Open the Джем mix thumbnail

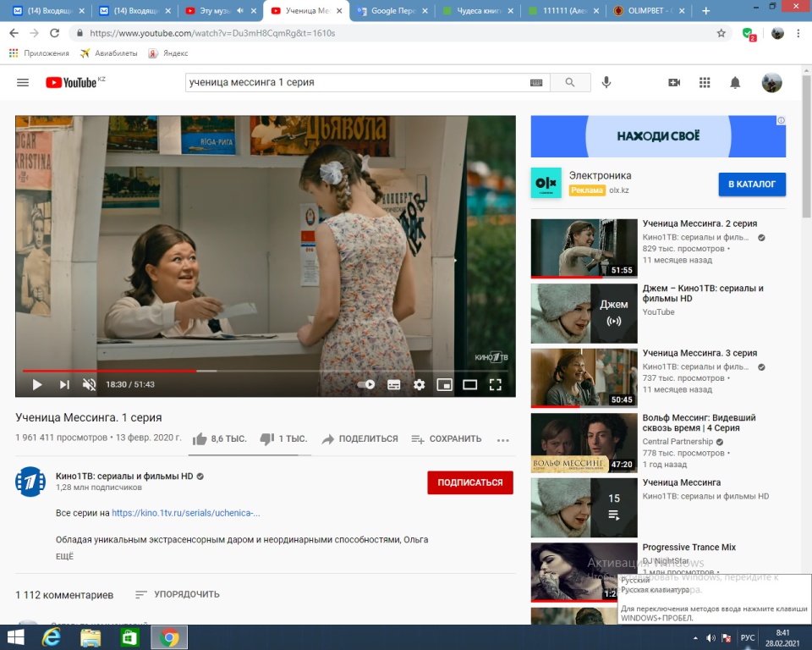coord(584,313)
